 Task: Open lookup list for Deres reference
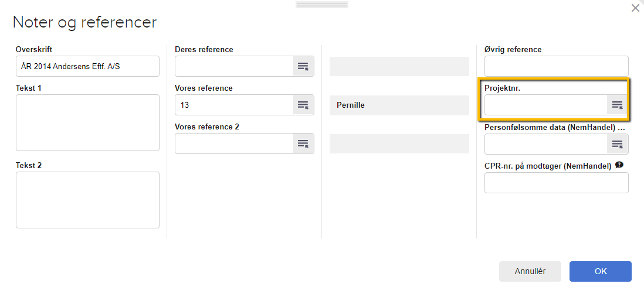(x=303, y=66)
